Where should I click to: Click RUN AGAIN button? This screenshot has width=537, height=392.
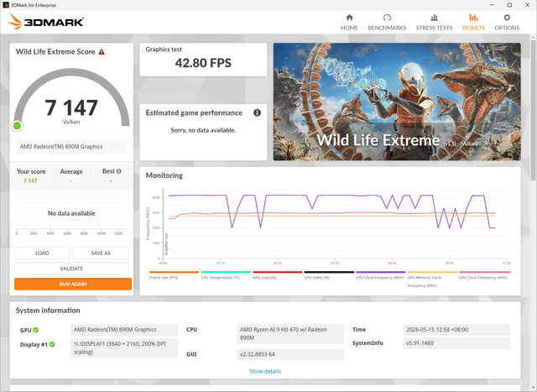tap(73, 284)
